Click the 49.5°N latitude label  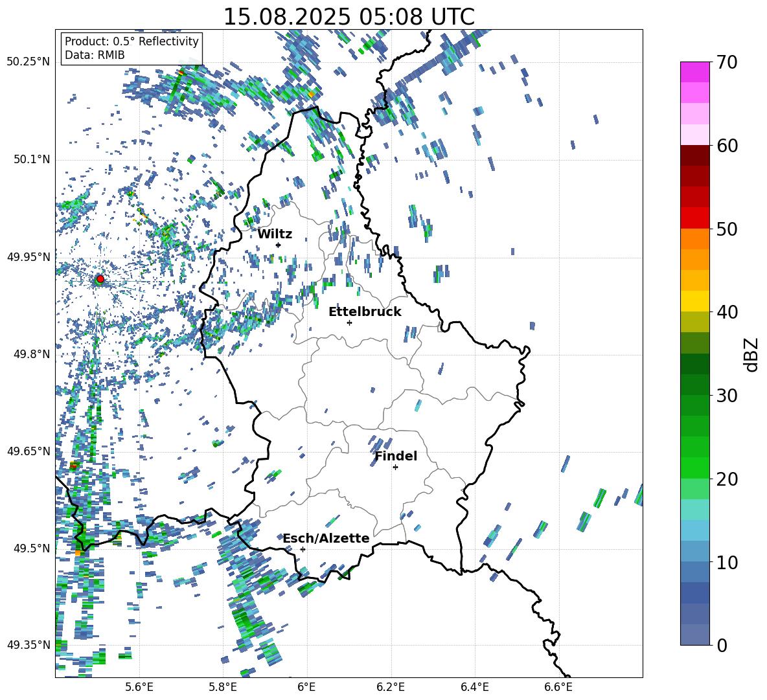pos(32,548)
